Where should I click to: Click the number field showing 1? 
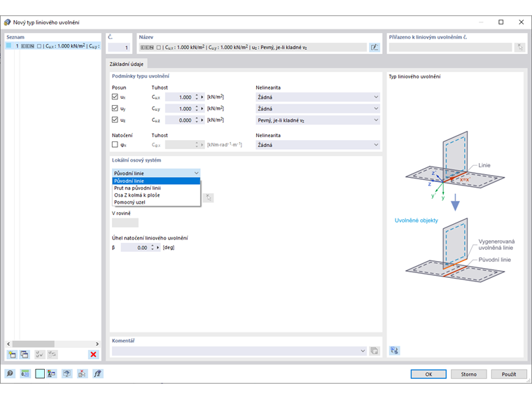pyautogui.click(x=119, y=48)
